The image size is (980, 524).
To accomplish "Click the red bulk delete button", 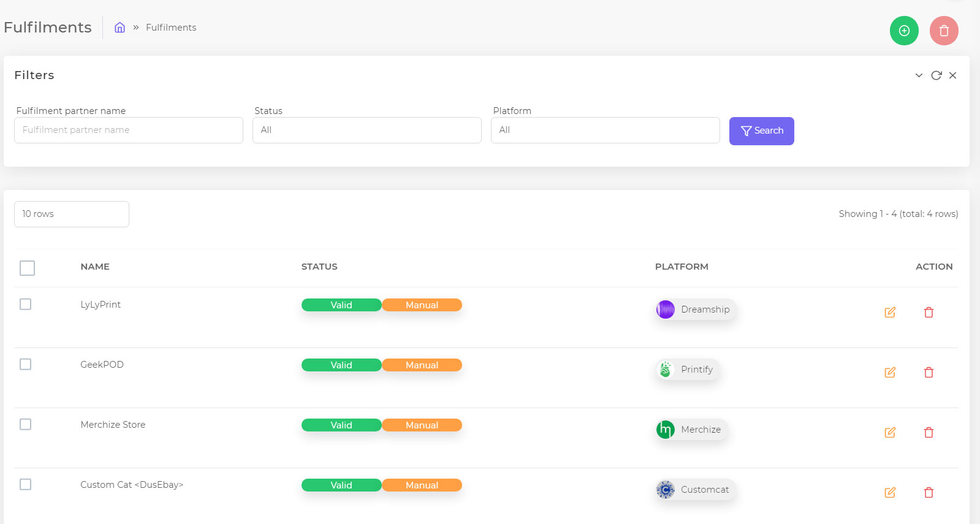I will (944, 31).
